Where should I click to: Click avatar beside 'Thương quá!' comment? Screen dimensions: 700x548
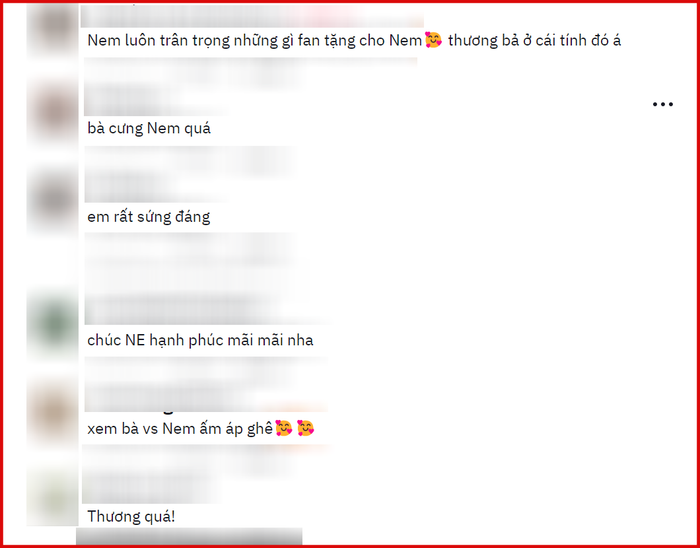pyautogui.click(x=53, y=495)
